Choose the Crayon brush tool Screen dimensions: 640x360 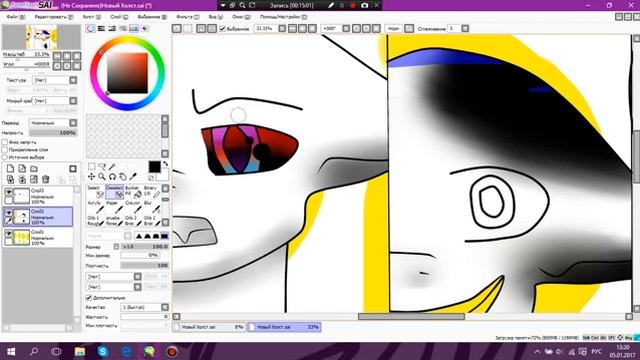click(133, 207)
